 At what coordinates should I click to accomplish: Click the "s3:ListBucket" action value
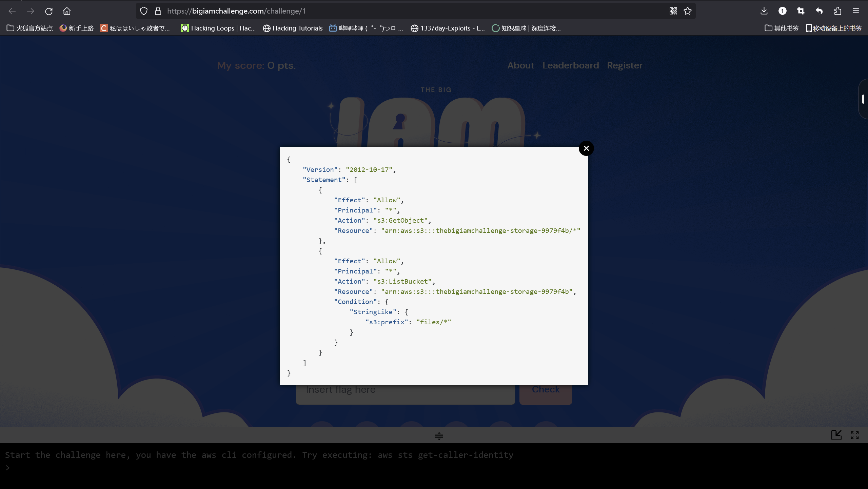coord(402,281)
